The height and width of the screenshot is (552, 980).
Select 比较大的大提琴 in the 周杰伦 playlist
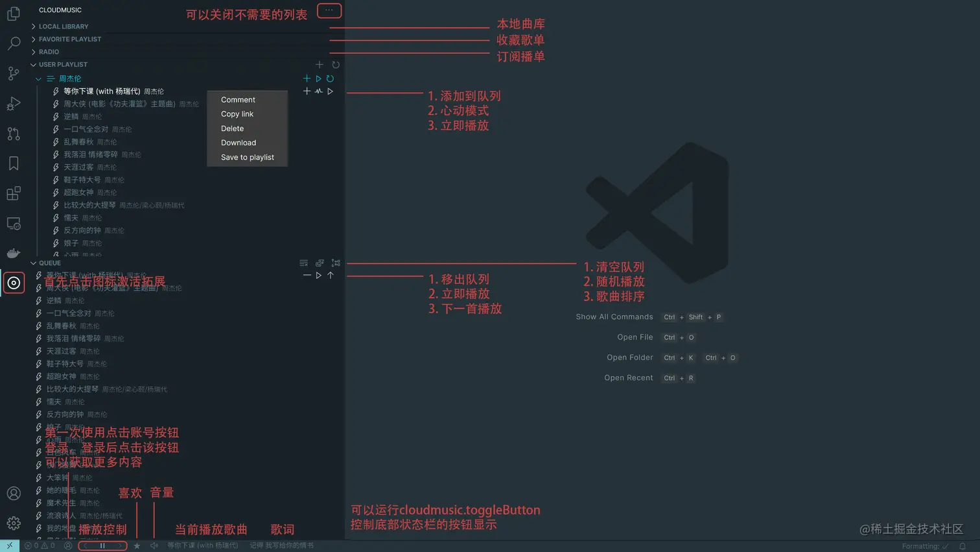[x=89, y=205]
